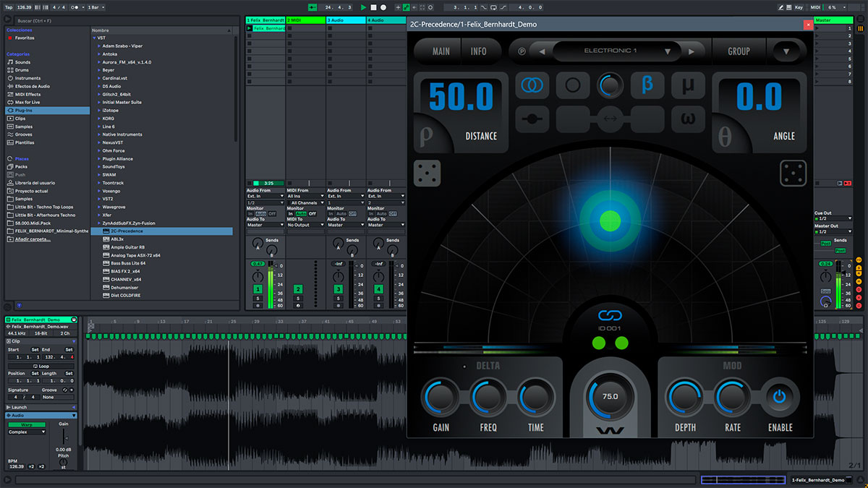This screenshot has width=868, height=488.
Task: Click the round P preset icon
Action: pyautogui.click(x=522, y=51)
